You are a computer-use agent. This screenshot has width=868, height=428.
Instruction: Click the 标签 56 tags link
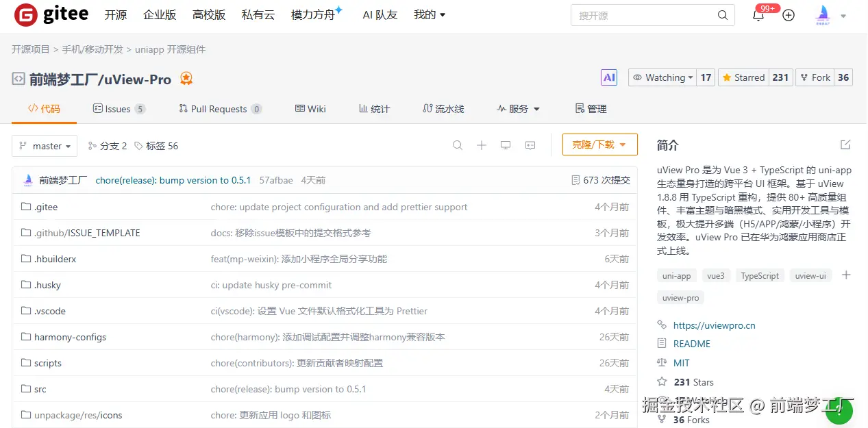pyautogui.click(x=156, y=146)
